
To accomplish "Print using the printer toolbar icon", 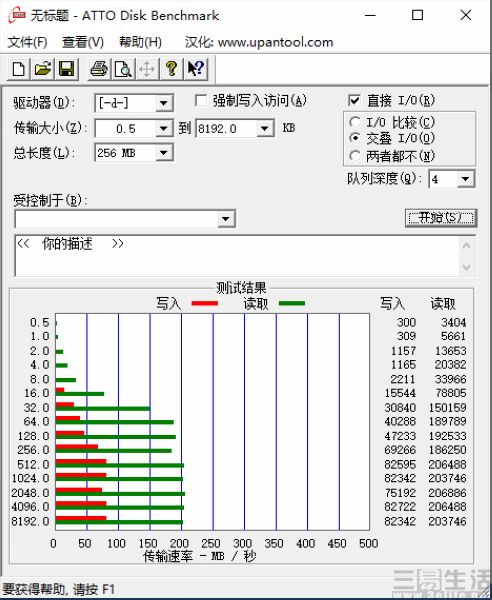I will tap(99, 69).
